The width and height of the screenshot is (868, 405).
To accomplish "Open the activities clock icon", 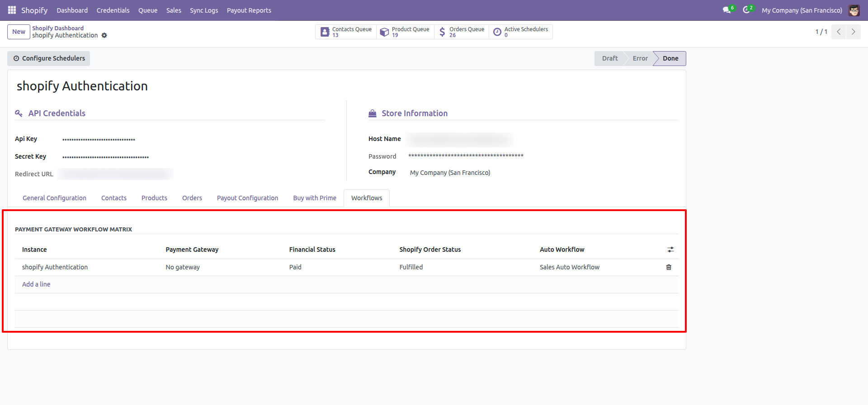I will pyautogui.click(x=746, y=10).
